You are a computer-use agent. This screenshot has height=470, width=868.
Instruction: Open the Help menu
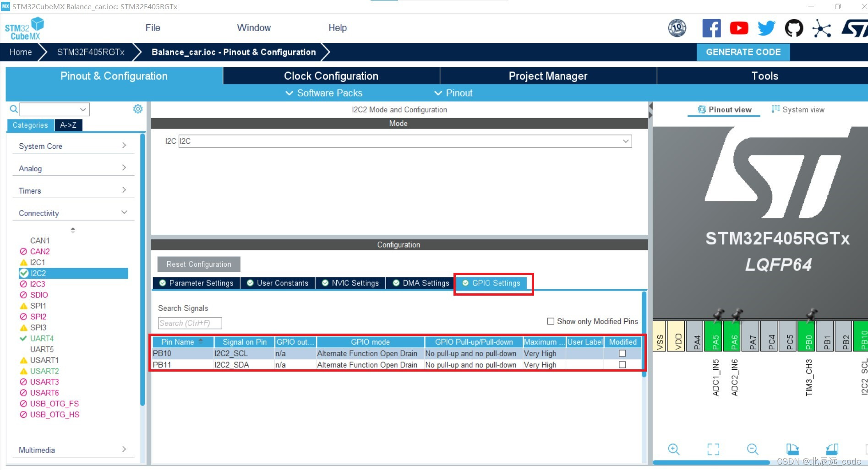point(338,28)
